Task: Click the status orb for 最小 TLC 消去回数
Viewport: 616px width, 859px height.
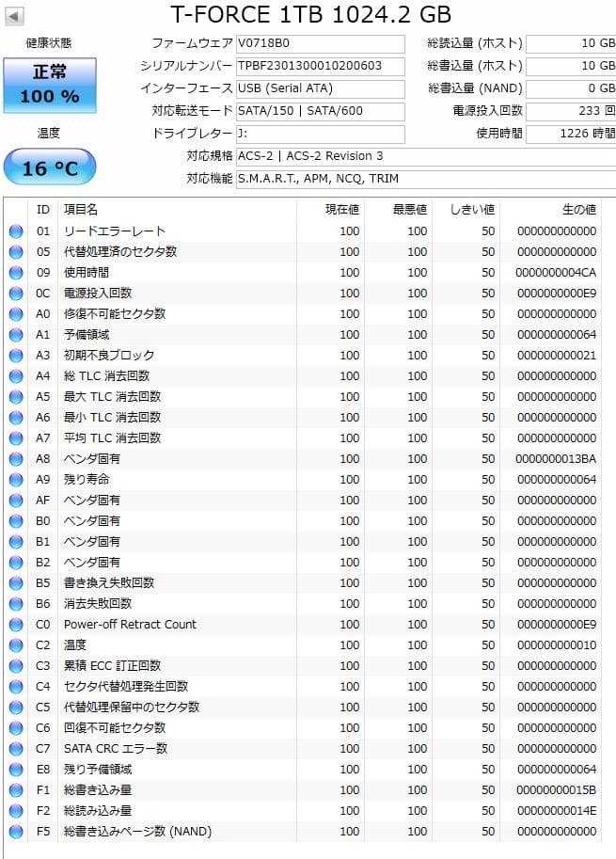Action: (x=16, y=418)
